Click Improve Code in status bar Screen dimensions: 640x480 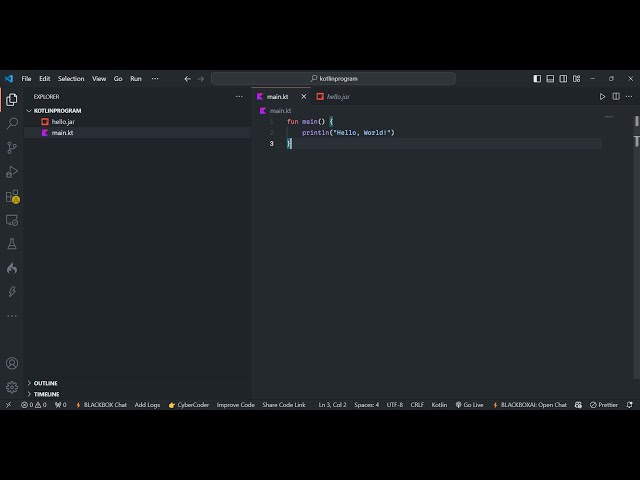[235, 405]
